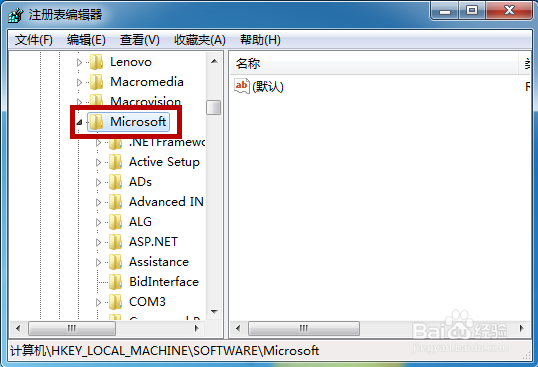Click tree pane scroll left arrow

click(18, 328)
